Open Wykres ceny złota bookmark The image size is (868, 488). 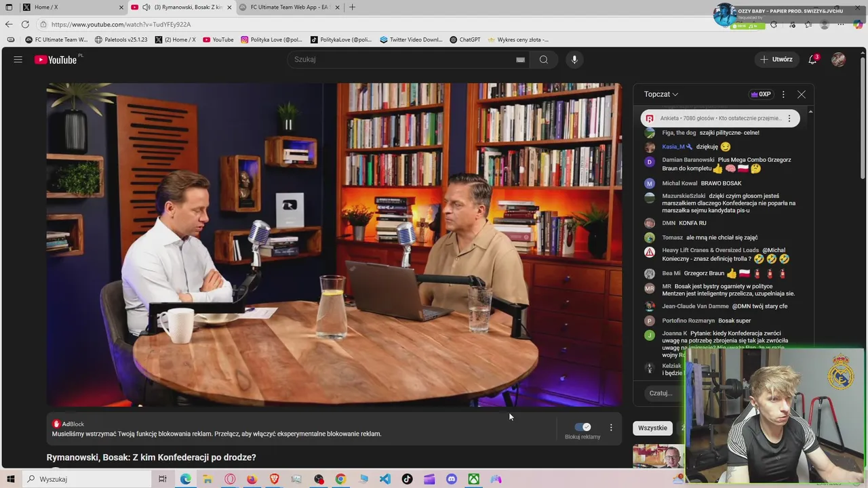(x=518, y=40)
